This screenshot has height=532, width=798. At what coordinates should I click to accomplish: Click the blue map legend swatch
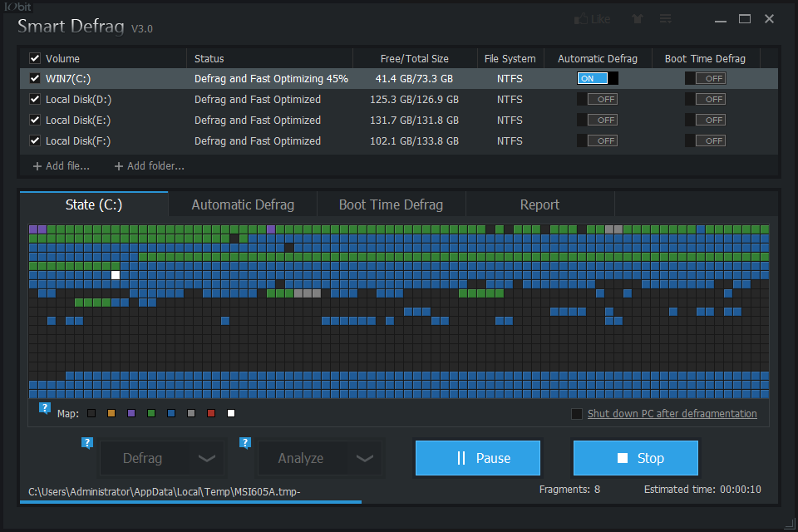[171, 413]
